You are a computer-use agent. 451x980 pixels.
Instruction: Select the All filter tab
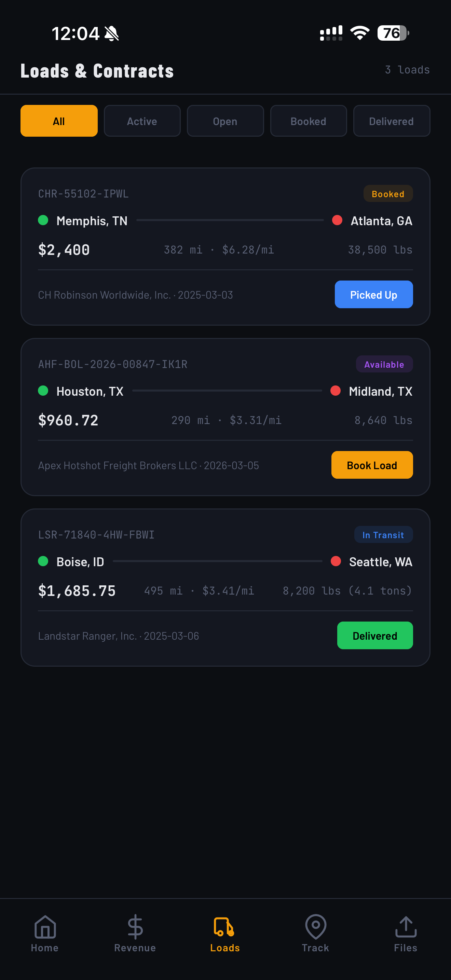click(59, 121)
